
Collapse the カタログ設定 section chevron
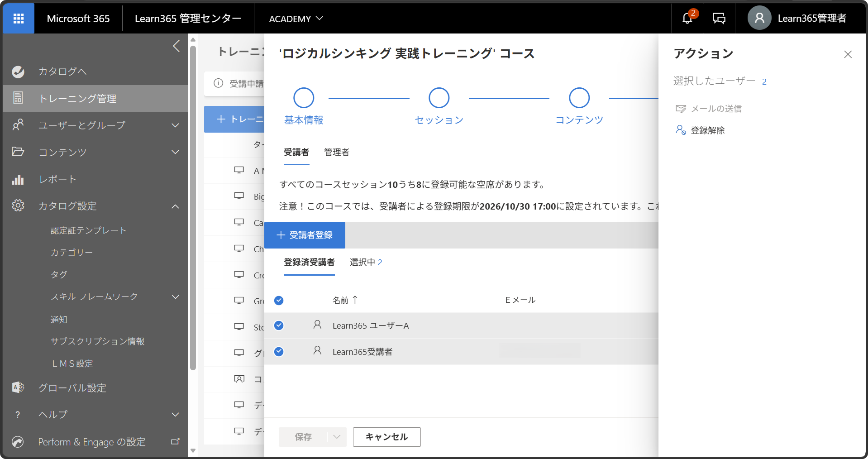(x=176, y=206)
